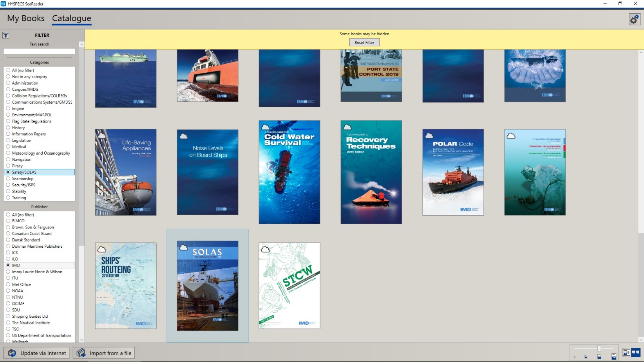This screenshot has width=644, height=362.
Task: Select Cargoes/IMDG category filter
Action: coord(25,89)
